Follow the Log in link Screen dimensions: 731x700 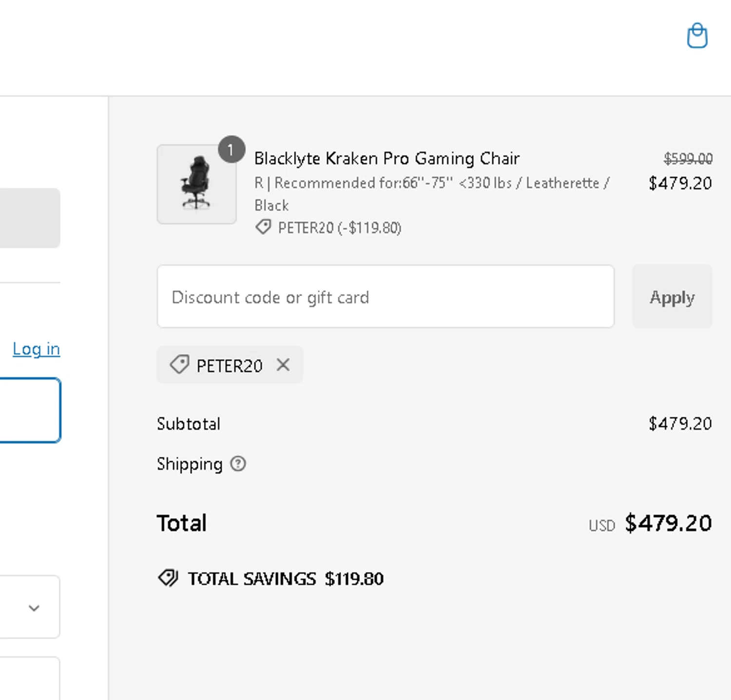pos(37,349)
